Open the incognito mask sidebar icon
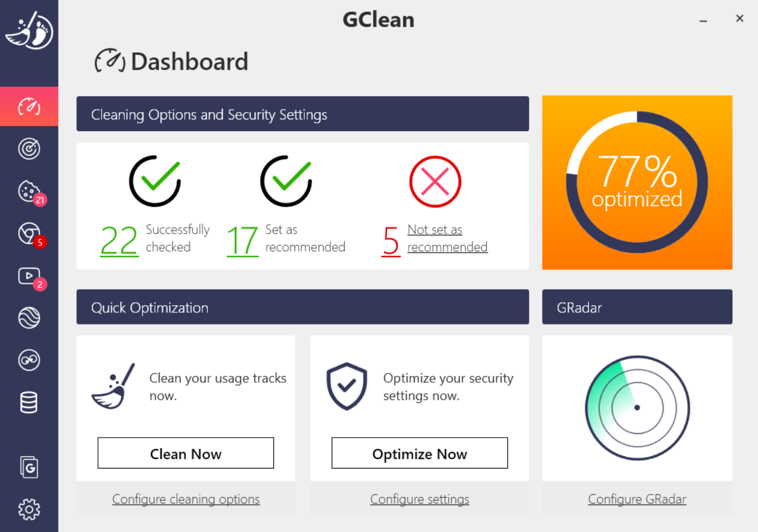The image size is (758, 532). point(29,360)
